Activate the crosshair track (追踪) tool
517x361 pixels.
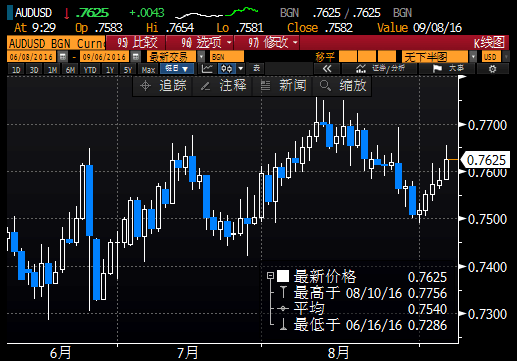coord(163,86)
